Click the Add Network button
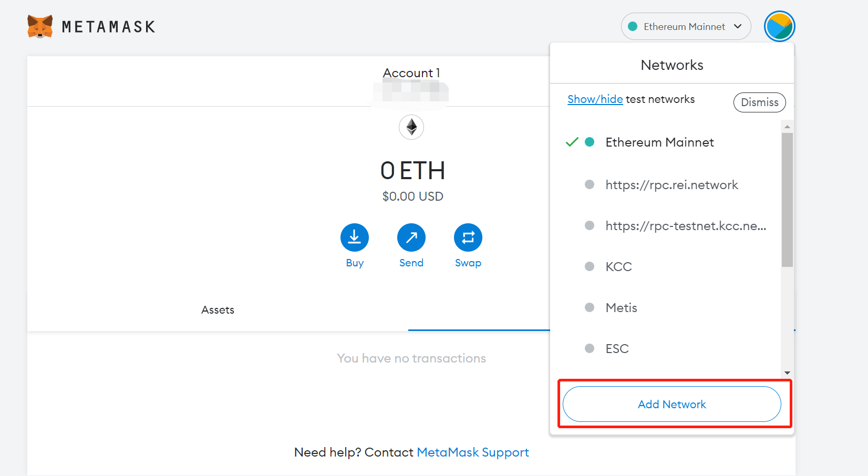Image resolution: width=868 pixels, height=476 pixels. pyautogui.click(x=671, y=404)
